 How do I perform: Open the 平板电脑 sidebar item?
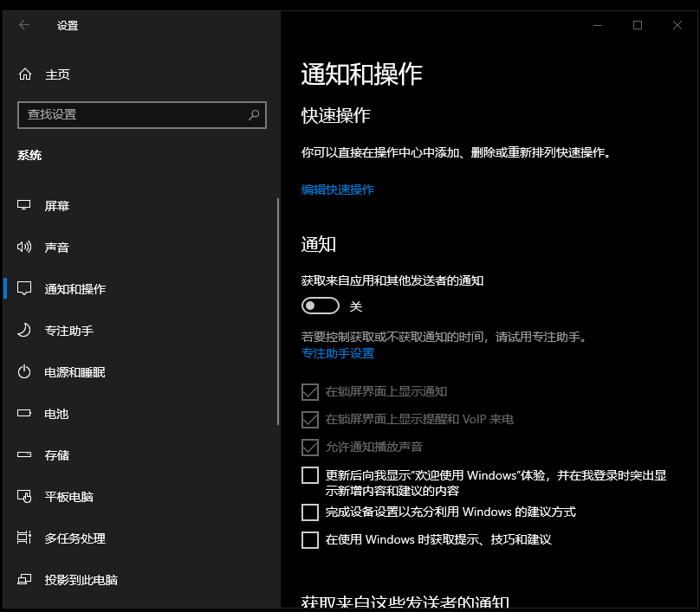(x=69, y=497)
